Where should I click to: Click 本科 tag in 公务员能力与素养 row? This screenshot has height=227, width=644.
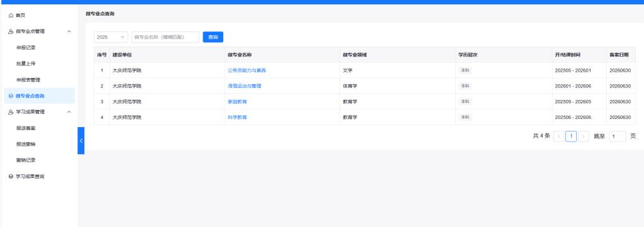(x=465, y=70)
